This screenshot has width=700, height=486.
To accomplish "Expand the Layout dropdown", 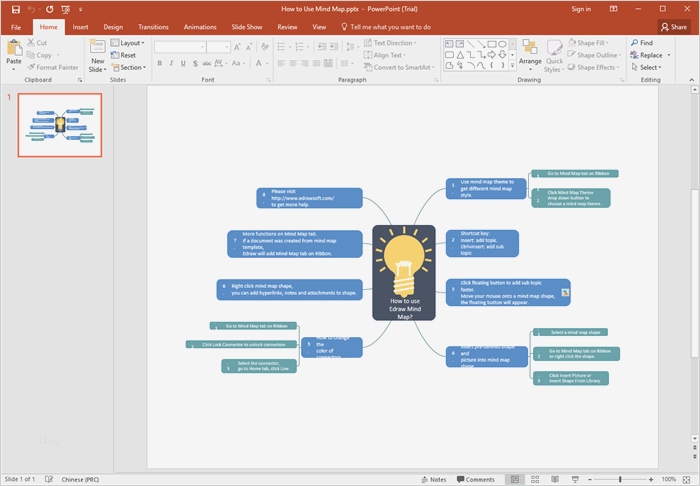I will click(x=128, y=43).
